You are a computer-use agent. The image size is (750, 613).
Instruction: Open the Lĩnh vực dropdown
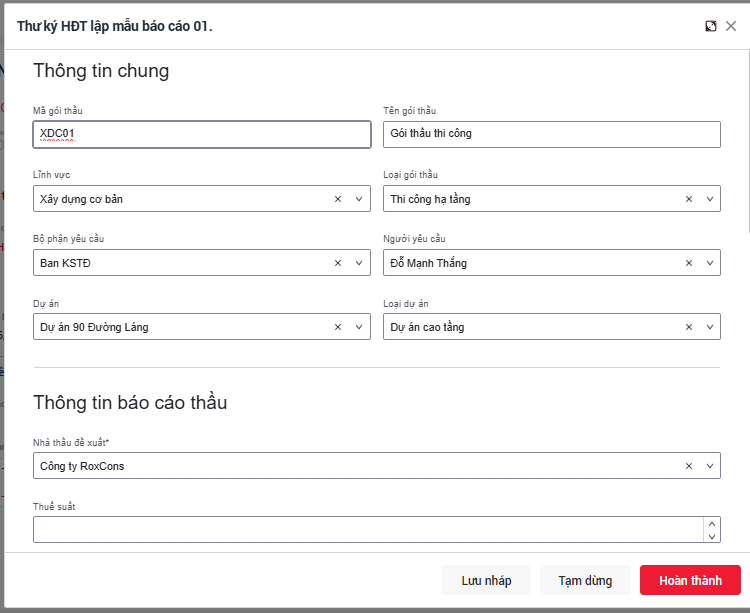(359, 199)
